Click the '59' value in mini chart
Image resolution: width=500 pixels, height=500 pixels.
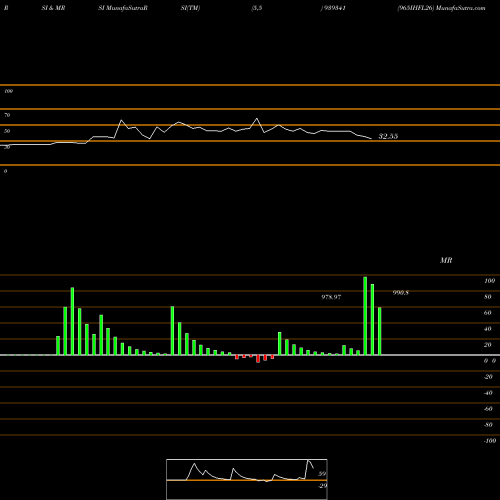(x=322, y=474)
